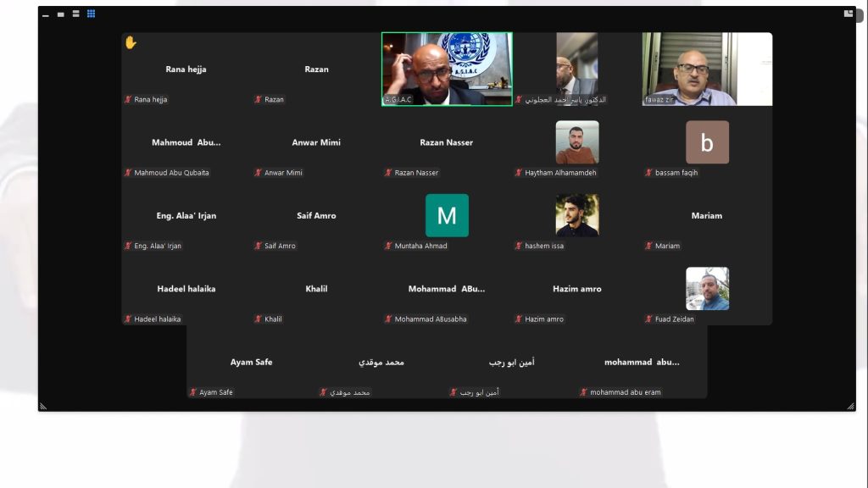Click the bottom-right window corner grip
This screenshot has width=868, height=488.
point(851,406)
